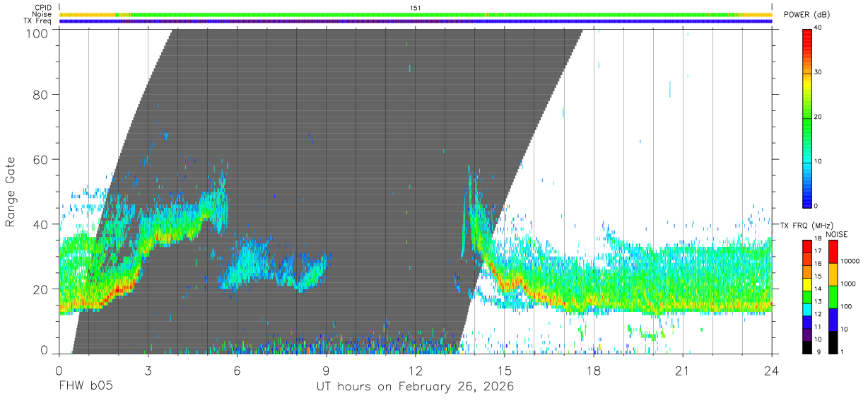Click the x-axis label 15
868x401 pixels.
[504, 371]
